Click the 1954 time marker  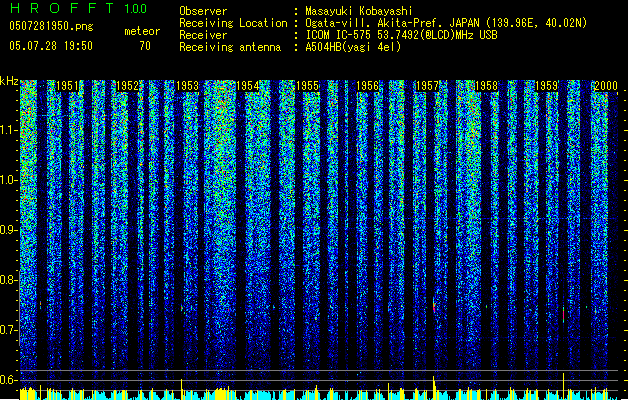pos(248,86)
